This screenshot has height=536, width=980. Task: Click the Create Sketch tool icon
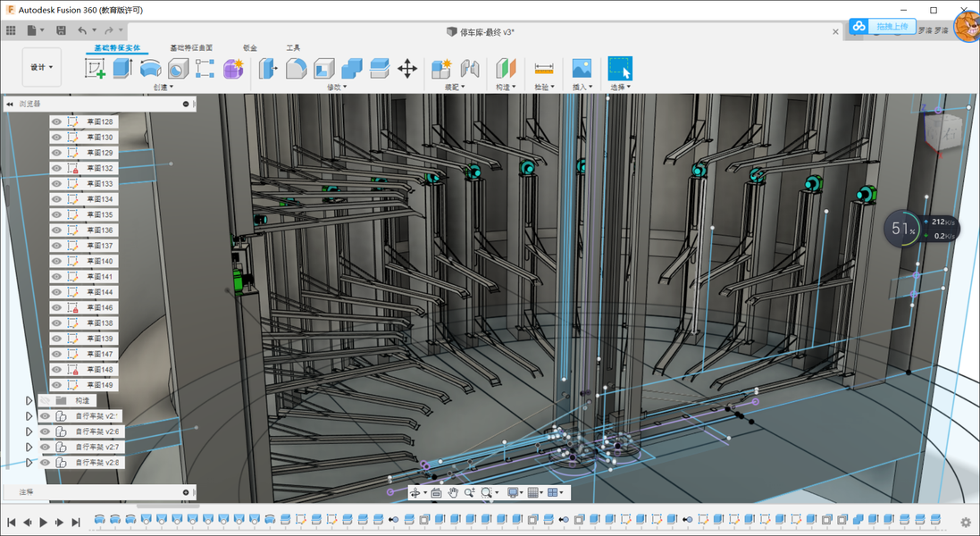[96, 69]
